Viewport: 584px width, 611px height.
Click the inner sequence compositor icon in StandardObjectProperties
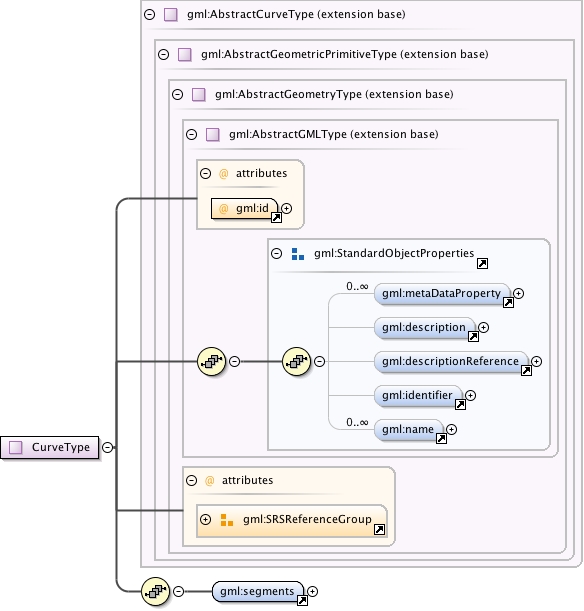[296, 362]
